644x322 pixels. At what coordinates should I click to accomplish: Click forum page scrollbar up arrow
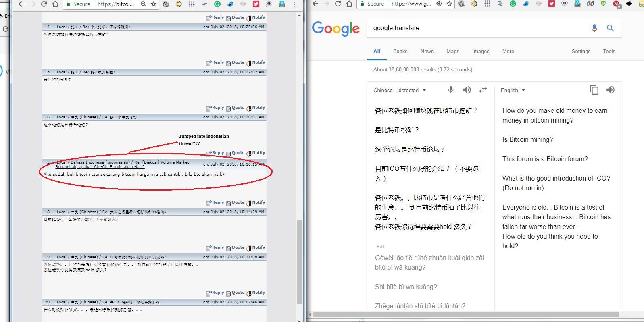coord(299,15)
